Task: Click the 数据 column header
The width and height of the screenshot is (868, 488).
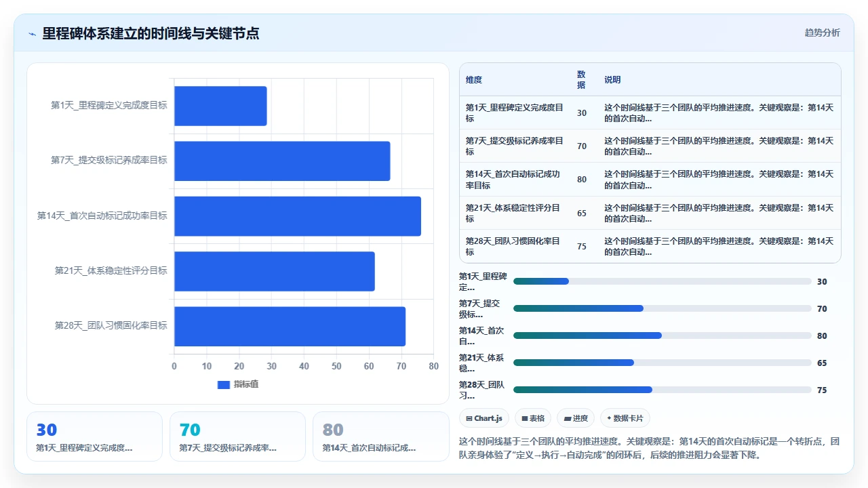Action: pyautogui.click(x=581, y=80)
